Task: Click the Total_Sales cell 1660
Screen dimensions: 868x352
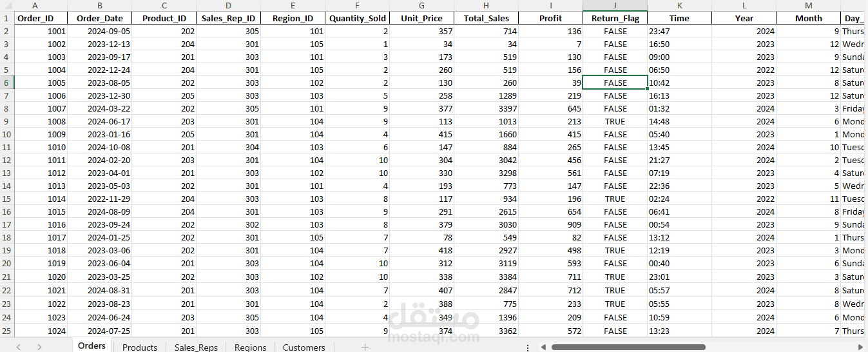Action: tap(487, 134)
